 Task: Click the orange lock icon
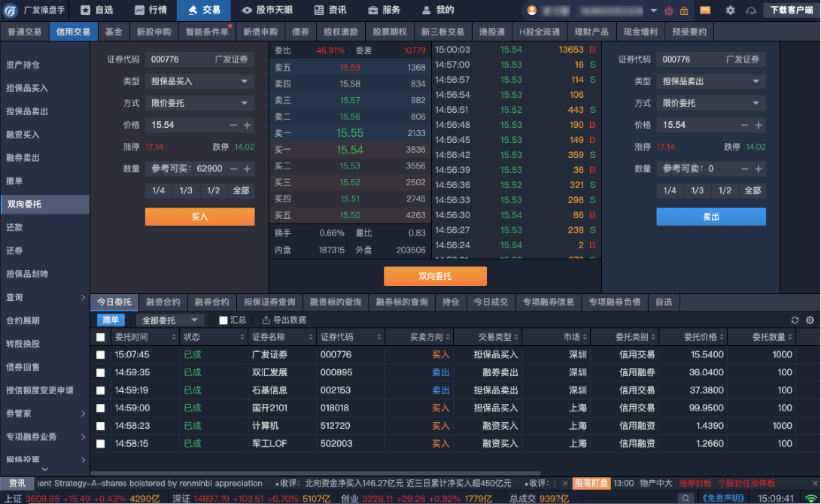pyautogui.click(x=684, y=11)
